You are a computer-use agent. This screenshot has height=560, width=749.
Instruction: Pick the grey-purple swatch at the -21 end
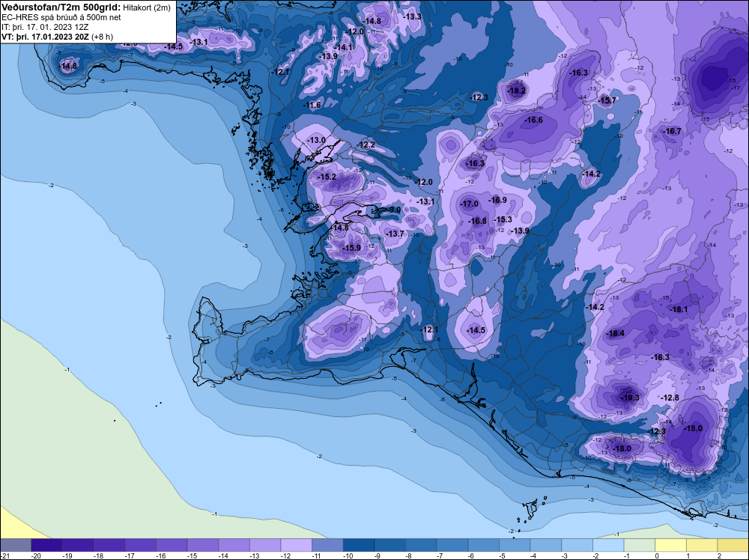(x=16, y=545)
